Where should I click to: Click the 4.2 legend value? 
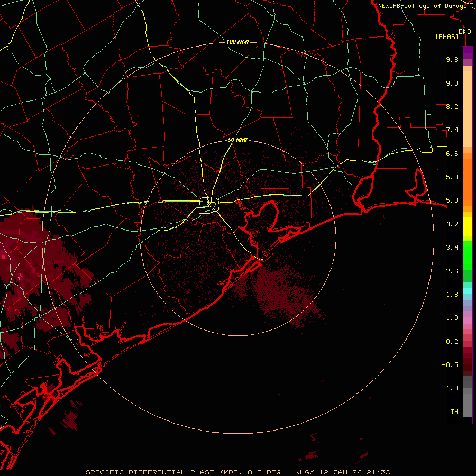pos(452,224)
